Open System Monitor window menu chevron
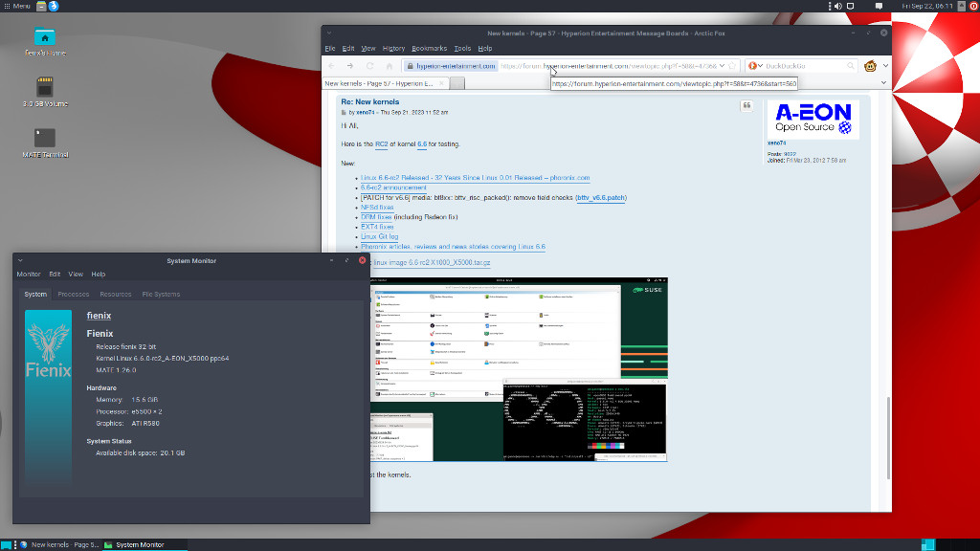The image size is (980, 551). pyautogui.click(x=20, y=260)
